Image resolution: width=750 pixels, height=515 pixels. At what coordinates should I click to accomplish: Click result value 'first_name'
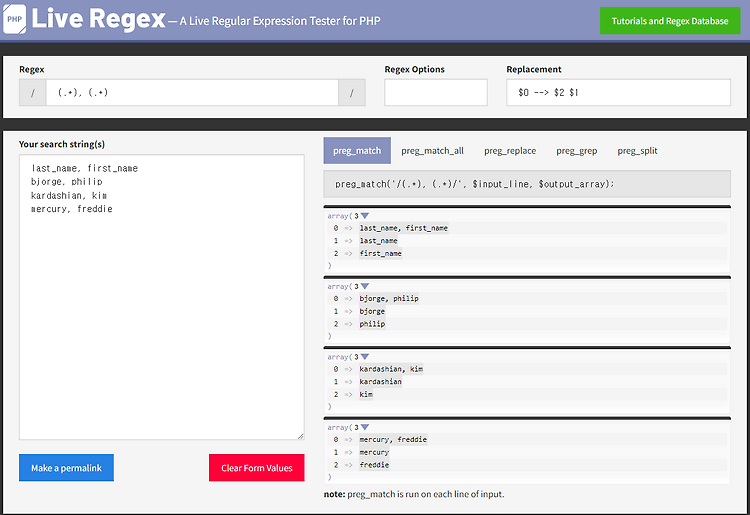(x=381, y=253)
